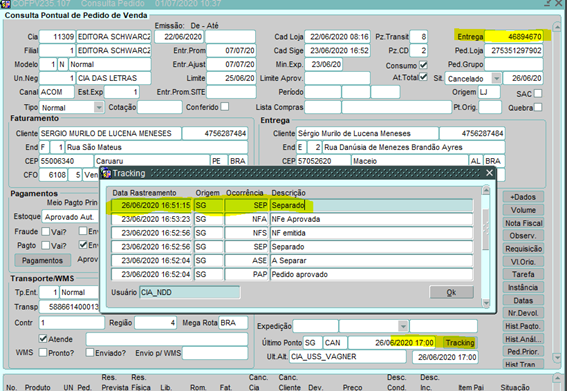Click the Pagamentos button
567x391 pixels.
point(42,260)
